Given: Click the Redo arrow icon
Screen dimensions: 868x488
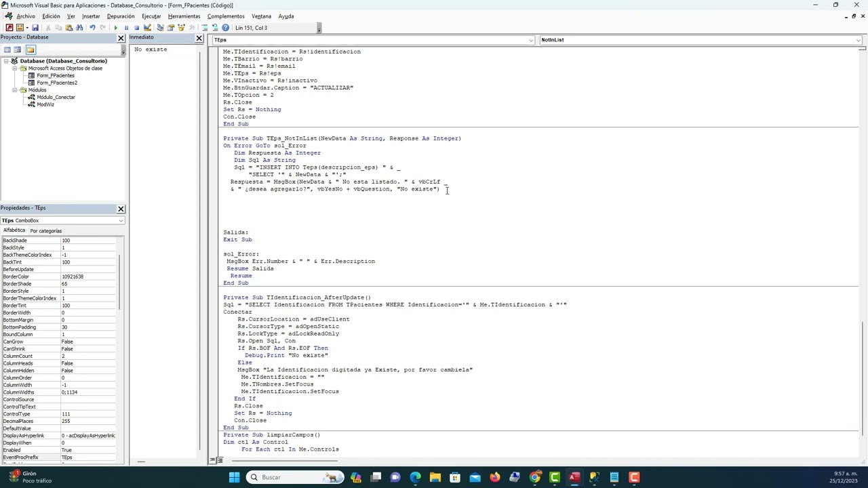Looking at the screenshot, I should click(x=102, y=28).
